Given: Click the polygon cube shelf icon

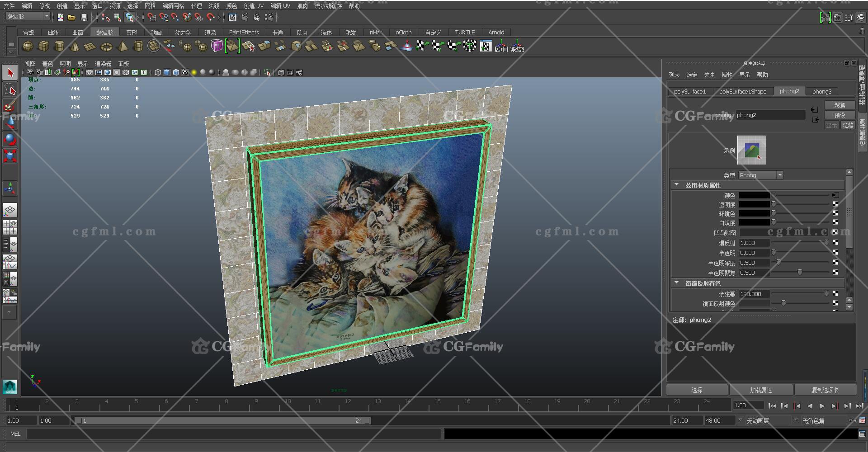Looking at the screenshot, I should click(x=43, y=46).
